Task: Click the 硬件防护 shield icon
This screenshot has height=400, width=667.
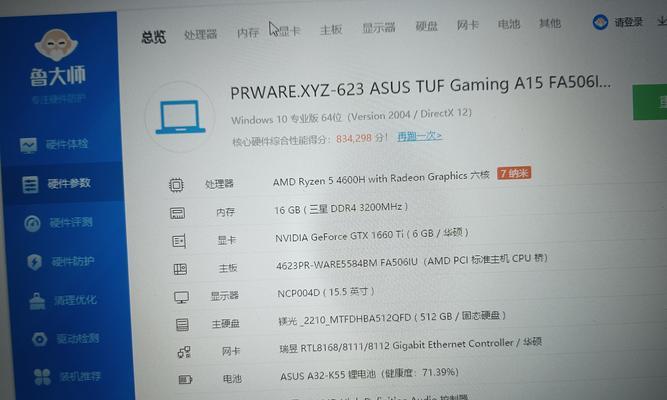Action: [34, 262]
